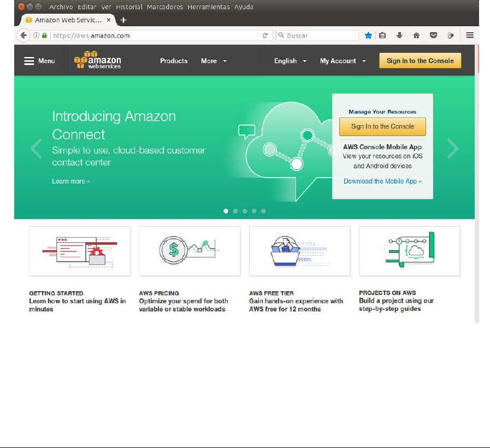Click the Firefox back arrow button
The height and width of the screenshot is (448, 490).
pyautogui.click(x=23, y=36)
